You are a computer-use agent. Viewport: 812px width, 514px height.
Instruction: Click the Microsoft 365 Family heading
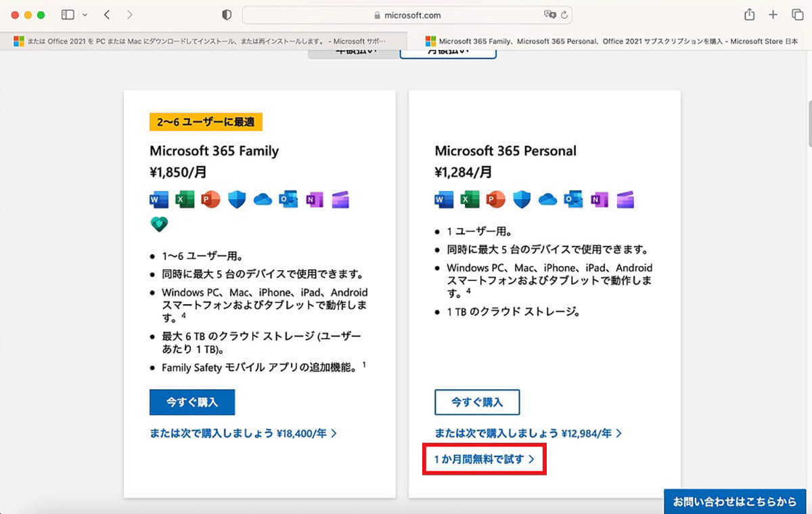click(214, 150)
